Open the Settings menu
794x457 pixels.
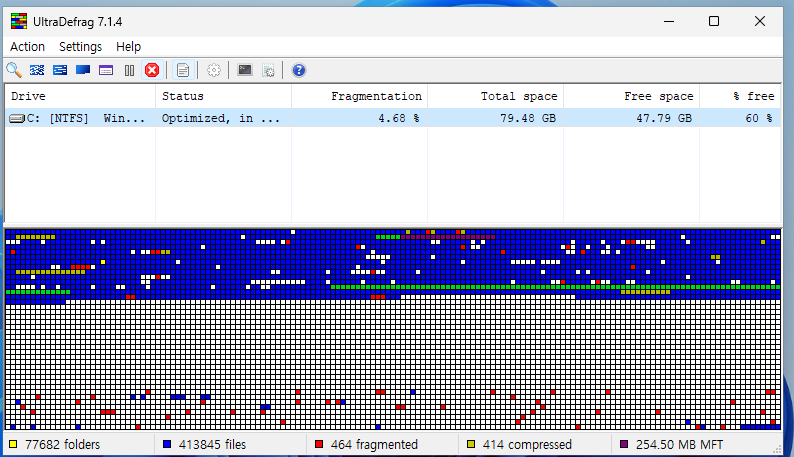pyautogui.click(x=80, y=47)
